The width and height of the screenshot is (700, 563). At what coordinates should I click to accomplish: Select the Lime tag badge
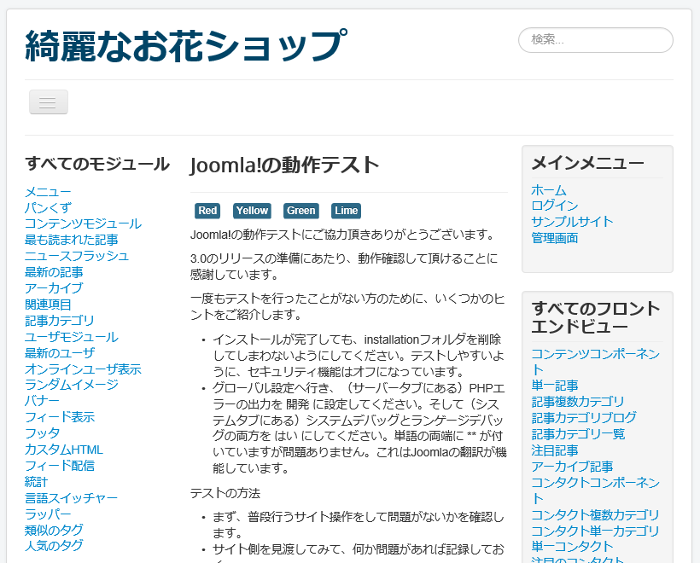[x=346, y=211]
